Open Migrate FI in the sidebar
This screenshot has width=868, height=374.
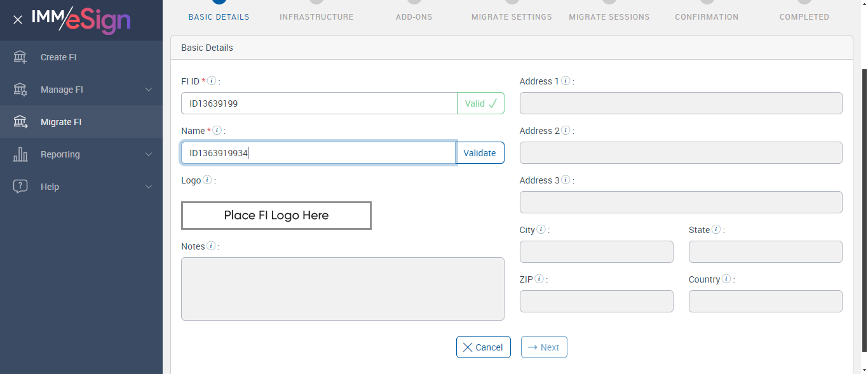point(61,122)
